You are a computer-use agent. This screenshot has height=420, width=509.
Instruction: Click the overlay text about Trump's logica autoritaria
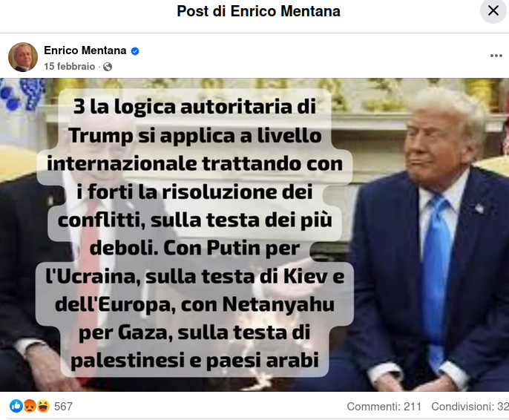tap(194, 233)
